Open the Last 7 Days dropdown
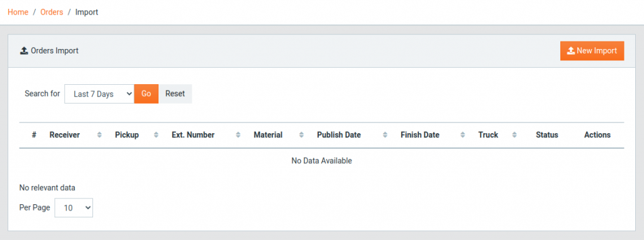 click(x=99, y=94)
